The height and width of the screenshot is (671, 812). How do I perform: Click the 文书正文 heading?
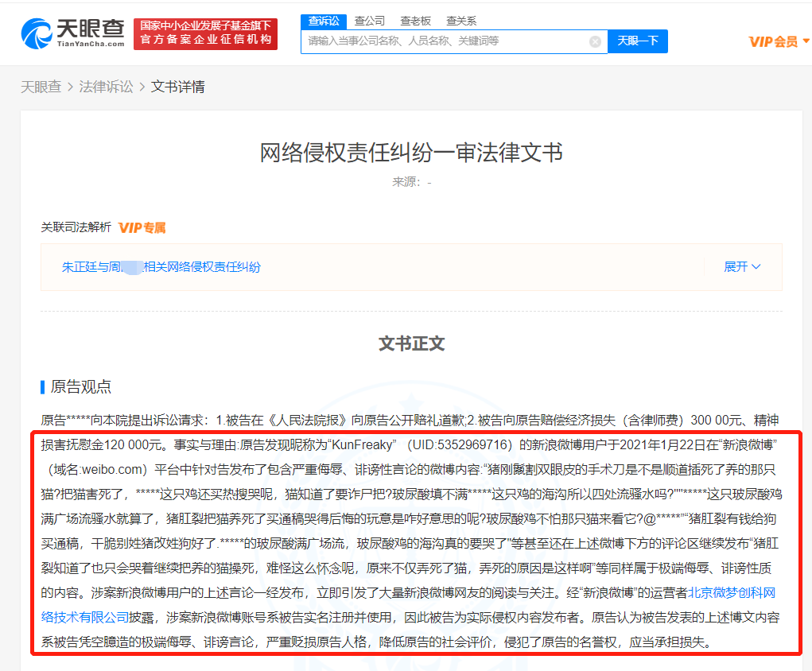pyautogui.click(x=411, y=343)
